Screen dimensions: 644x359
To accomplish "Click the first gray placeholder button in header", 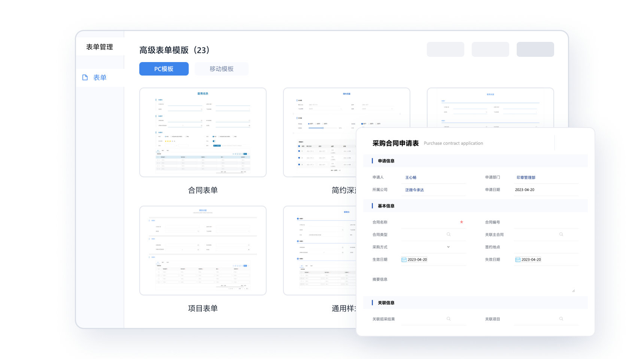I will [x=446, y=49].
